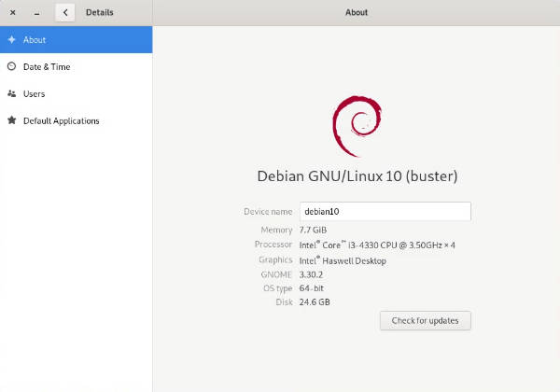Open Default Applications panel

coord(77,120)
